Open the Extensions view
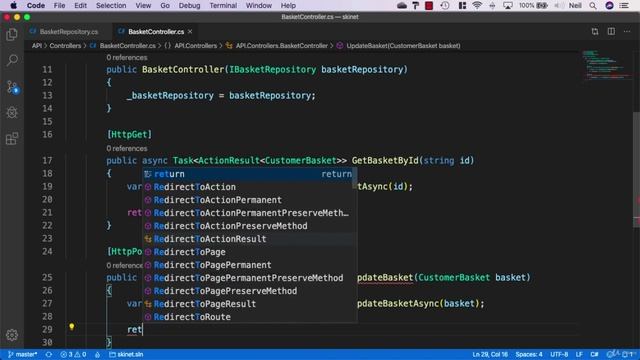The image size is (640, 360). [x=12, y=139]
